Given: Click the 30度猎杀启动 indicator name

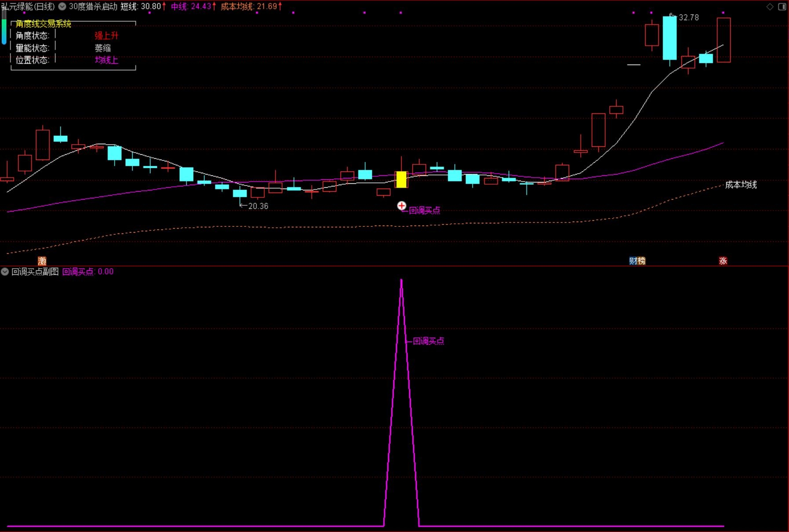Looking at the screenshot, I should (93, 6).
